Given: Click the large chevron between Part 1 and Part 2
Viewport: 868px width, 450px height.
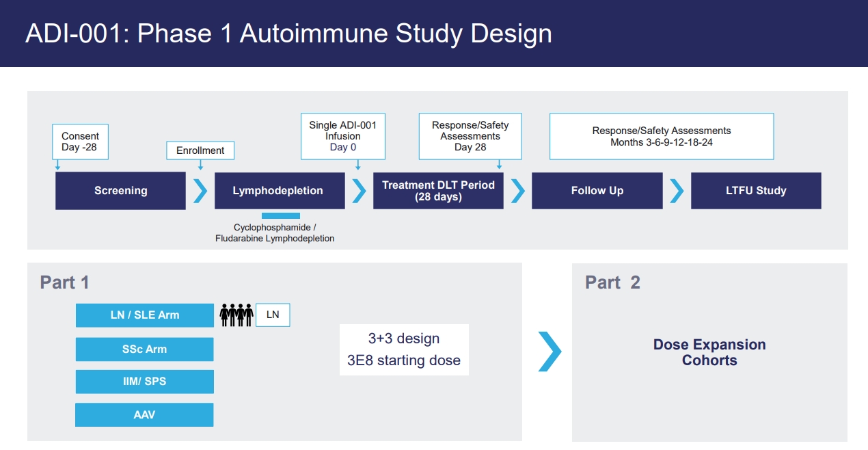Looking at the screenshot, I should click(550, 352).
